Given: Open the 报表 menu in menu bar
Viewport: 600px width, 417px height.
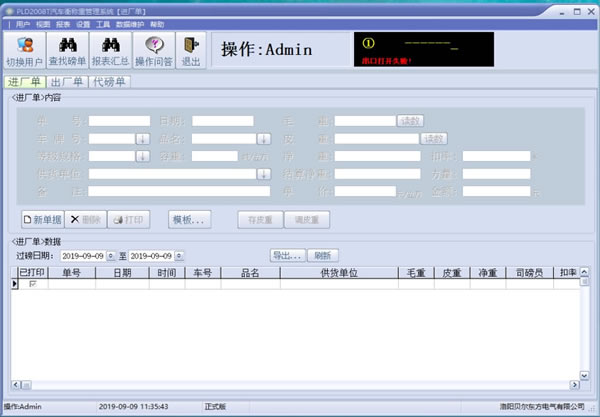Looking at the screenshot, I should click(64, 23).
